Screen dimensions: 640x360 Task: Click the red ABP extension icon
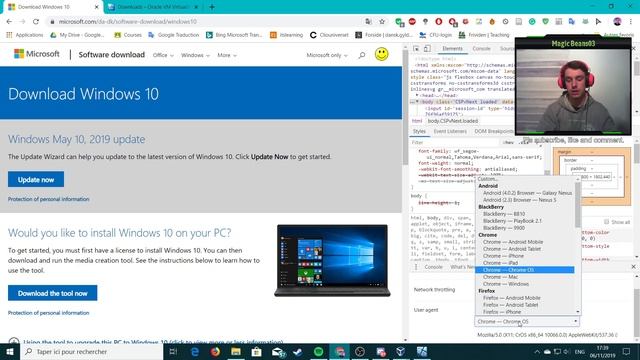coord(412,22)
